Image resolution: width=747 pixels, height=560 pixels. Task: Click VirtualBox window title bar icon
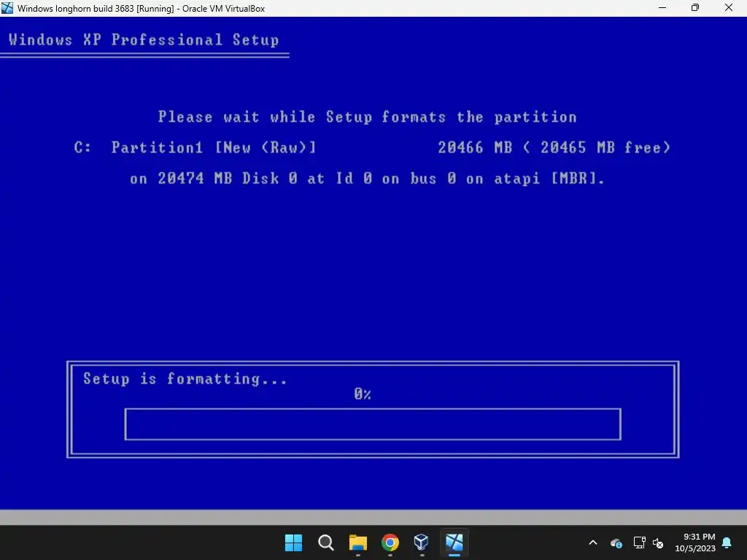click(7, 8)
